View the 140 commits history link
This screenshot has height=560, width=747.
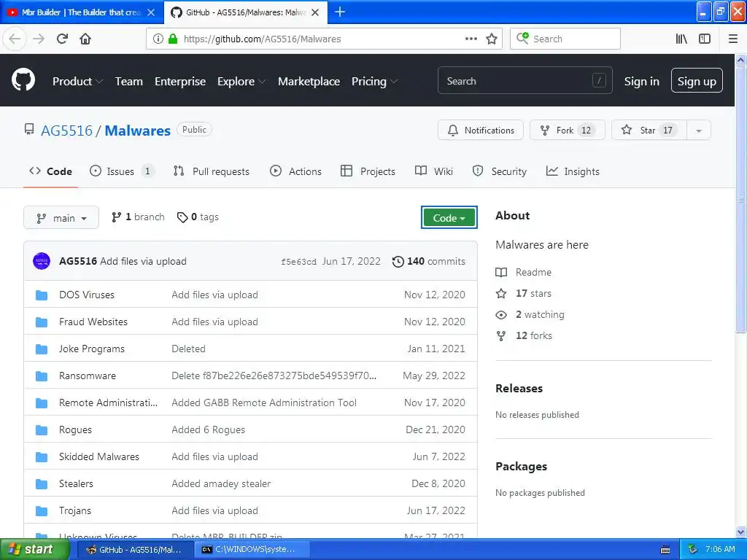point(429,262)
